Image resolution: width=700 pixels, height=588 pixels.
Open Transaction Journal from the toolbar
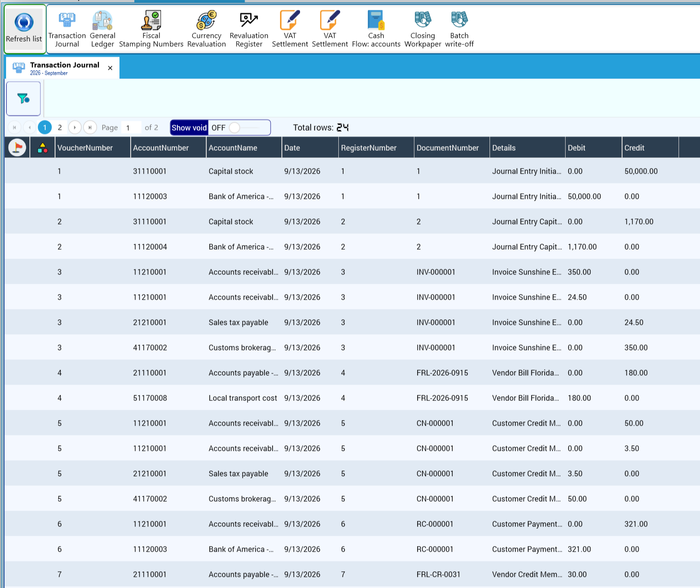click(67, 30)
